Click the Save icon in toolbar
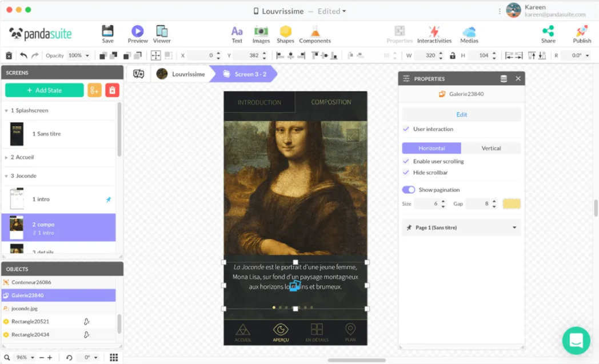This screenshot has height=364, width=599. 107,31
